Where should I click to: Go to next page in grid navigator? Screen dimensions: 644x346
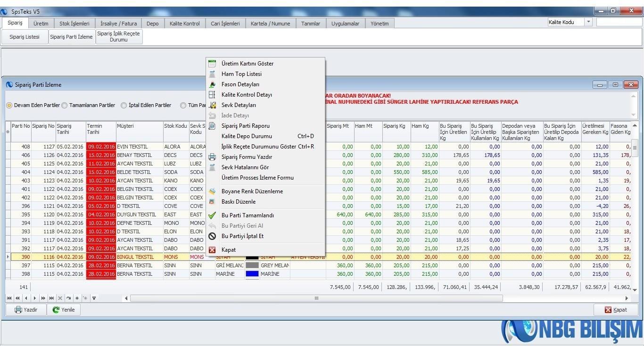click(43, 298)
